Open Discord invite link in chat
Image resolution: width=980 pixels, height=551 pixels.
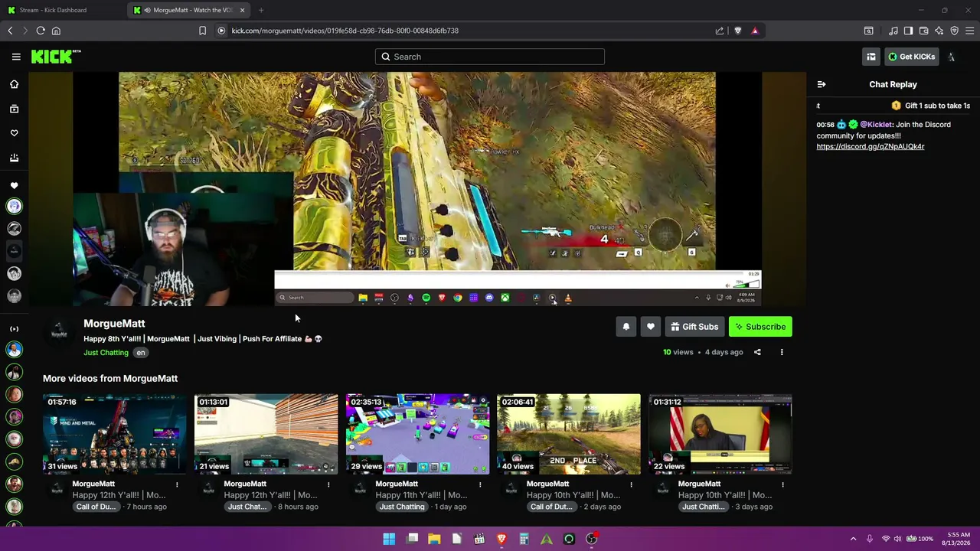(871, 147)
